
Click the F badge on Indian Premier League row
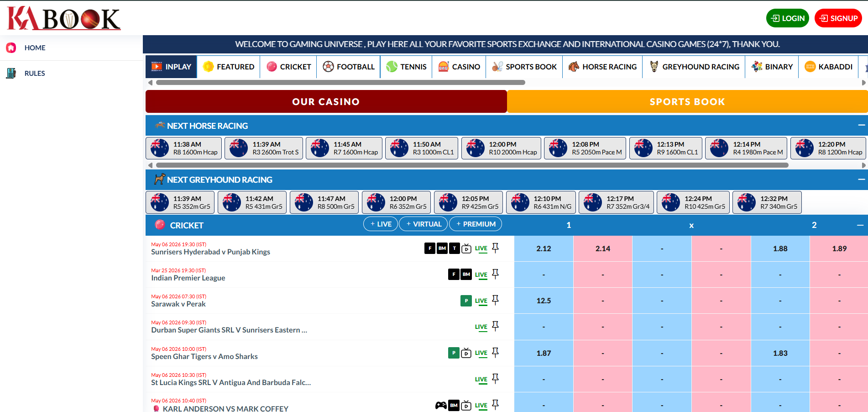coord(454,274)
